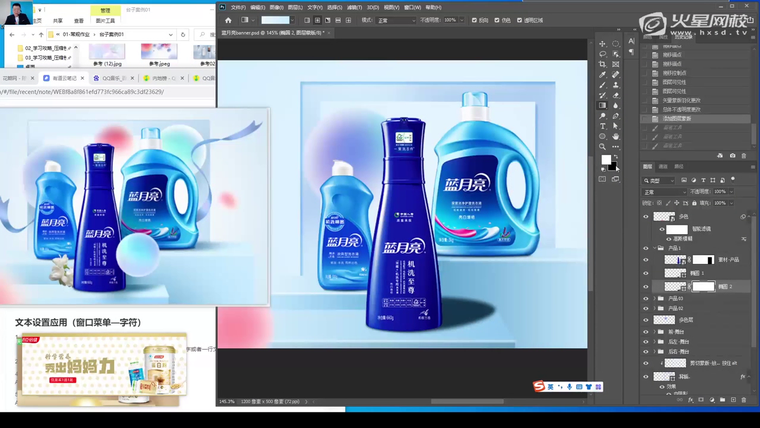This screenshot has width=760, height=428.
Task: Select the Lasso tool
Action: point(602,54)
